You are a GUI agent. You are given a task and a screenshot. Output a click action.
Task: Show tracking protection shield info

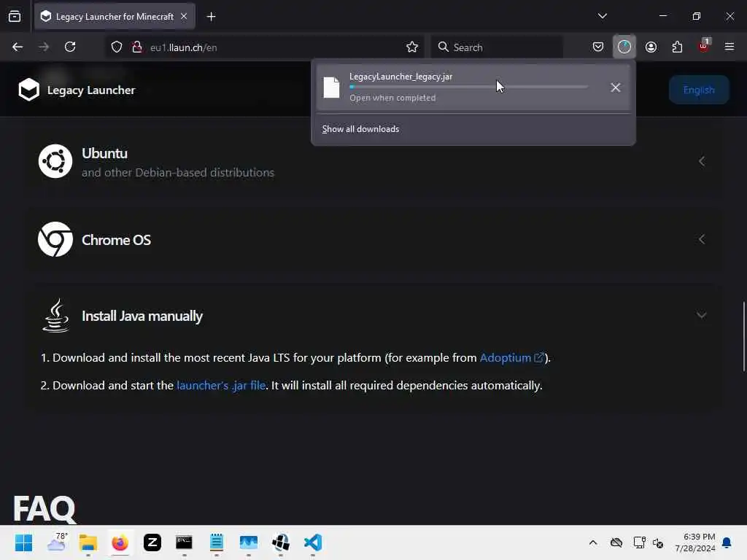pos(117,47)
